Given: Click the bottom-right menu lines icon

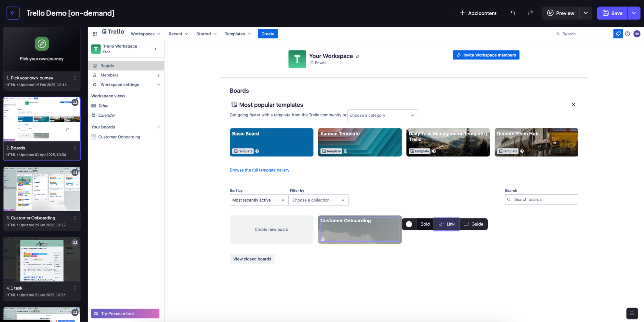Looking at the screenshot, I should pos(632,313).
